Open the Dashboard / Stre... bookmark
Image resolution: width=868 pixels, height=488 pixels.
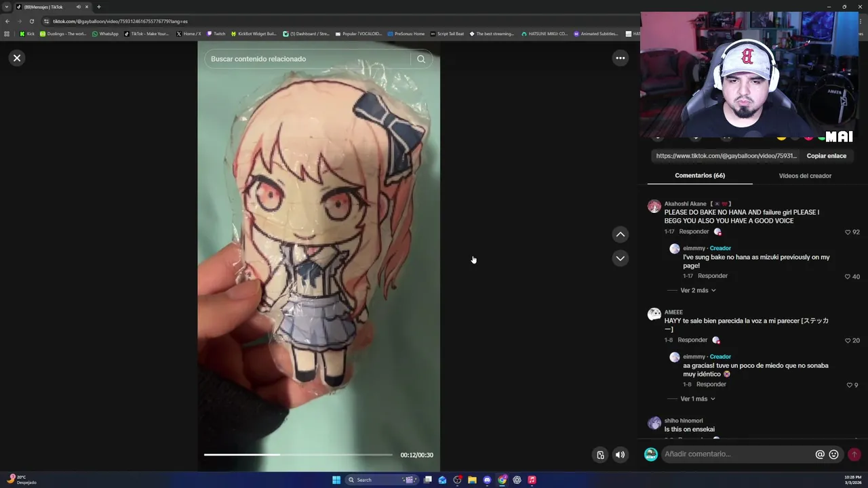tap(305, 34)
